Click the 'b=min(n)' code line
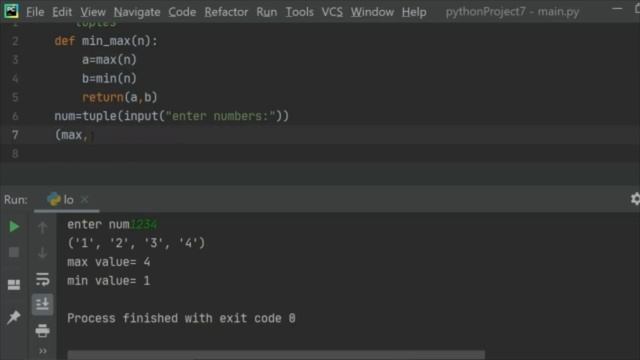The image size is (640, 360). [109, 78]
